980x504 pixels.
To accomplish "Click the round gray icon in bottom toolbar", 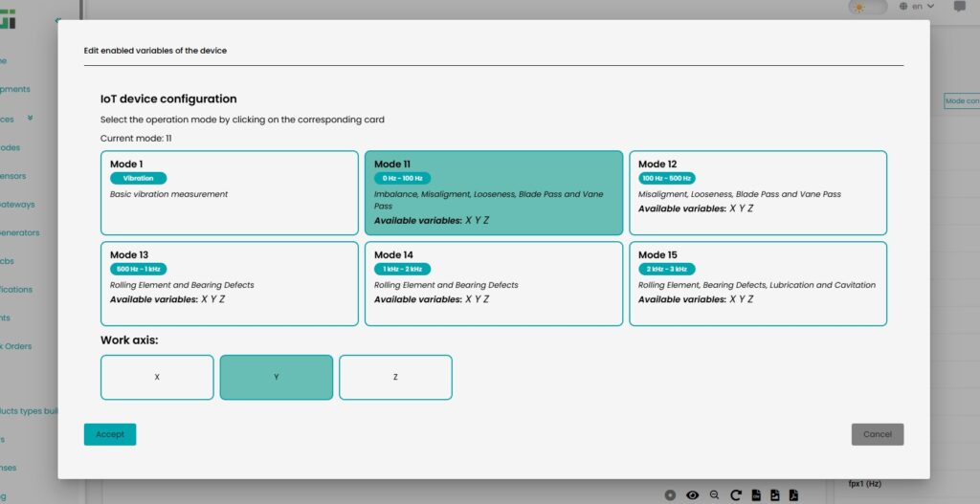I will click(x=670, y=495).
